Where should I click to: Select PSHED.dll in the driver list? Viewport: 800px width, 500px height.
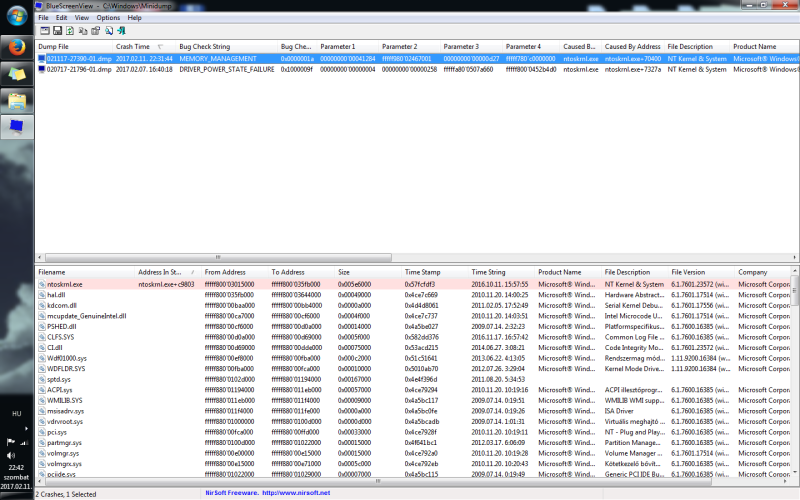[61, 327]
